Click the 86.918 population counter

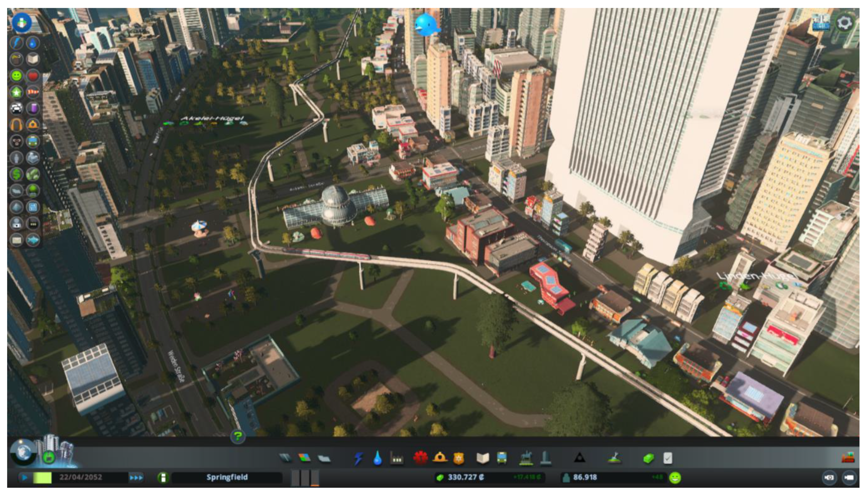coord(585,478)
